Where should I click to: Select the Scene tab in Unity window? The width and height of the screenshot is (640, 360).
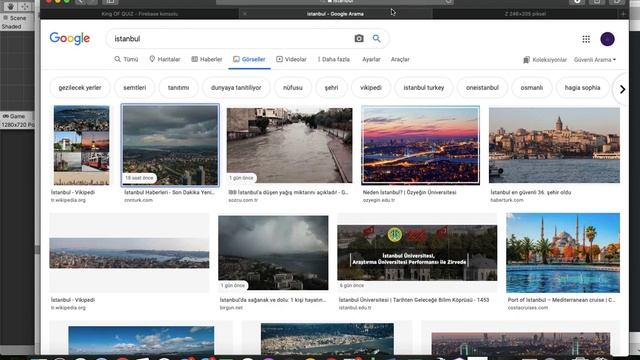point(15,18)
